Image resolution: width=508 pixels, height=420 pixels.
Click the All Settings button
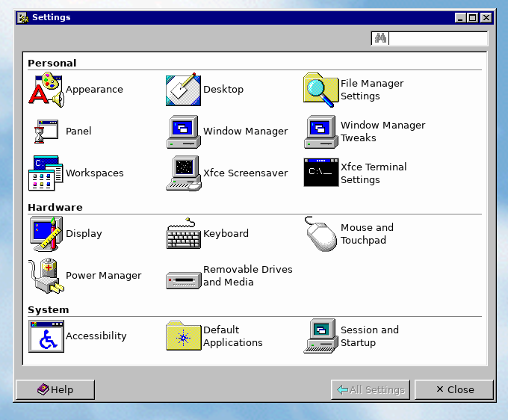[371, 389]
